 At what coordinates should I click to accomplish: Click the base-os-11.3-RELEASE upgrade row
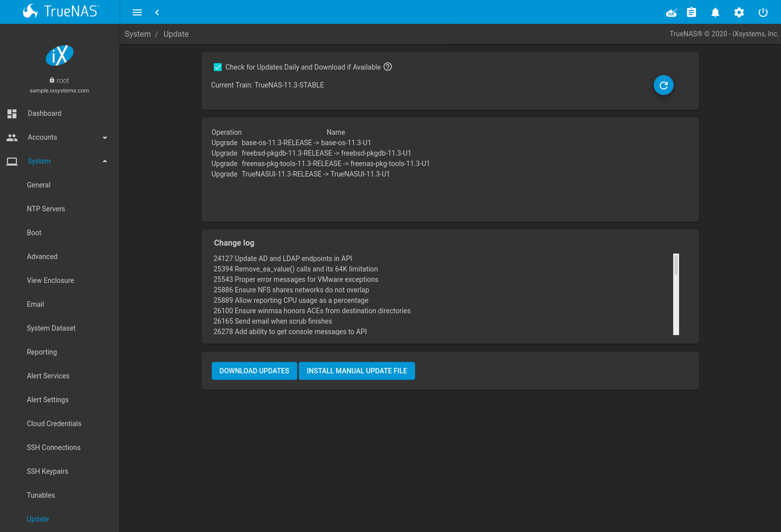pos(291,143)
